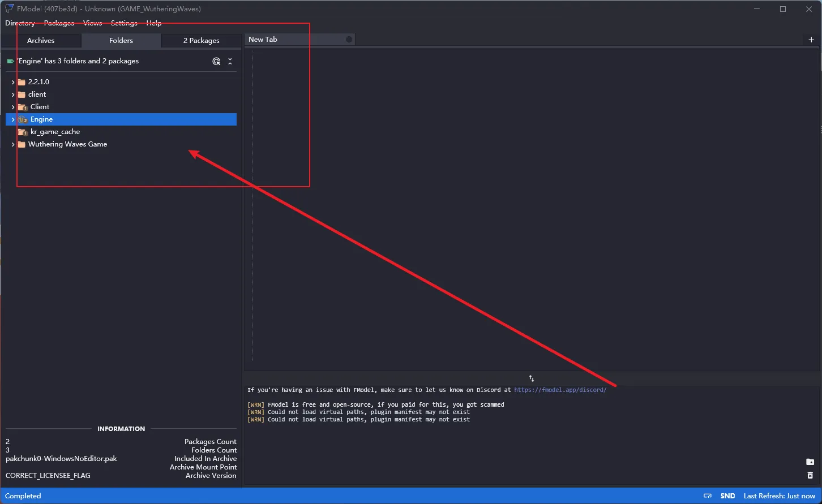822x504 pixels.
Task: Click the green tag icon beside Engine summary
Action: coord(10,61)
